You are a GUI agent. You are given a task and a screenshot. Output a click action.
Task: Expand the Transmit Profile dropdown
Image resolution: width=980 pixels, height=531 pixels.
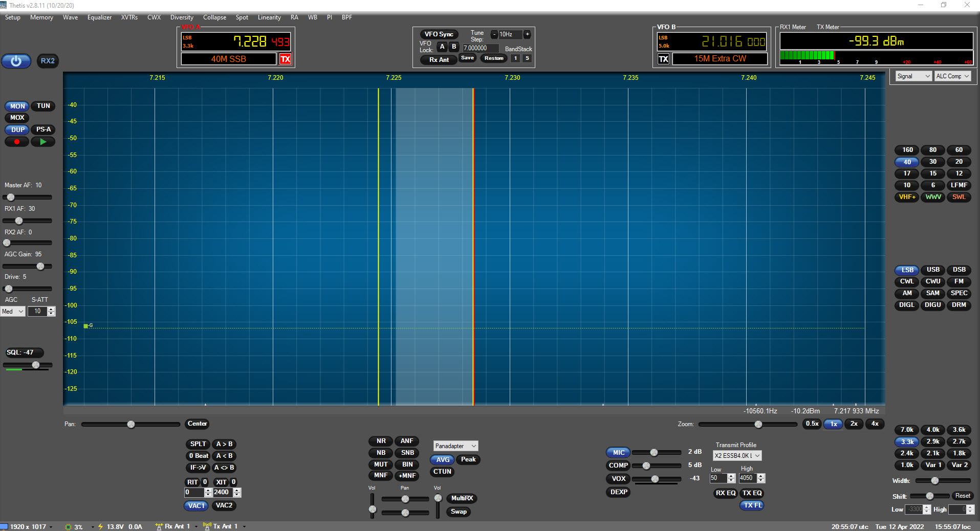click(x=737, y=455)
